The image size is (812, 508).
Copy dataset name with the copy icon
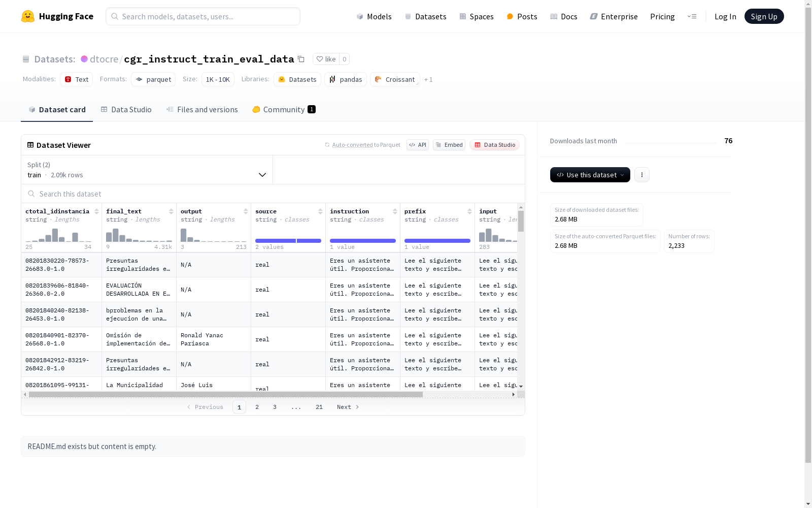(301, 59)
